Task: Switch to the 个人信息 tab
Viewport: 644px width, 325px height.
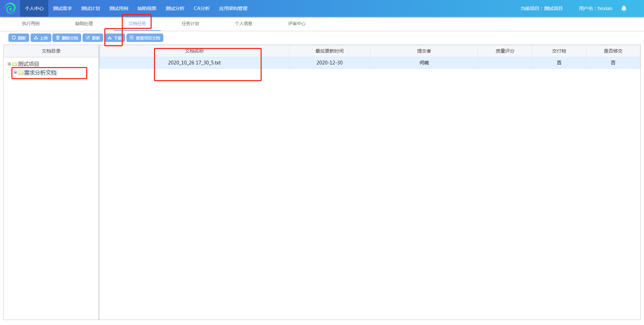Action: [244, 23]
